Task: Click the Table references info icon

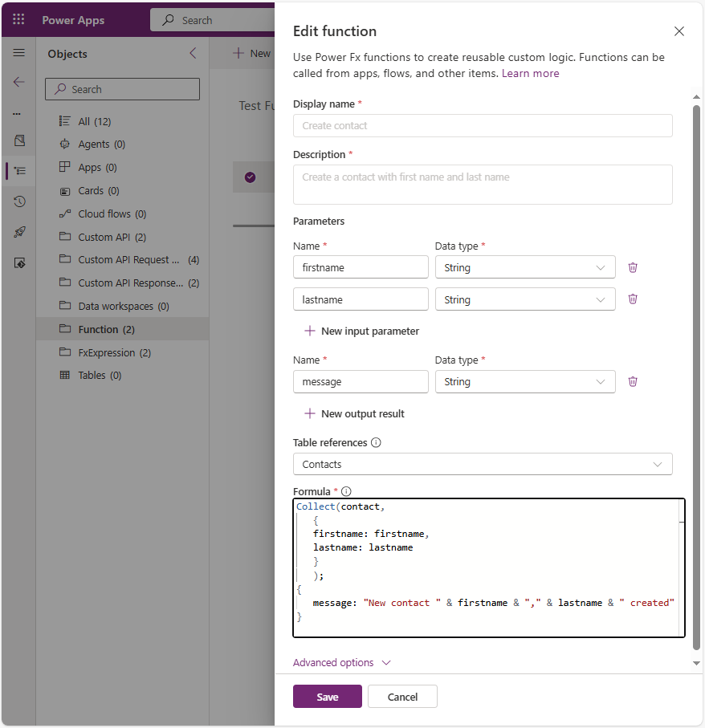Action: [x=376, y=442]
